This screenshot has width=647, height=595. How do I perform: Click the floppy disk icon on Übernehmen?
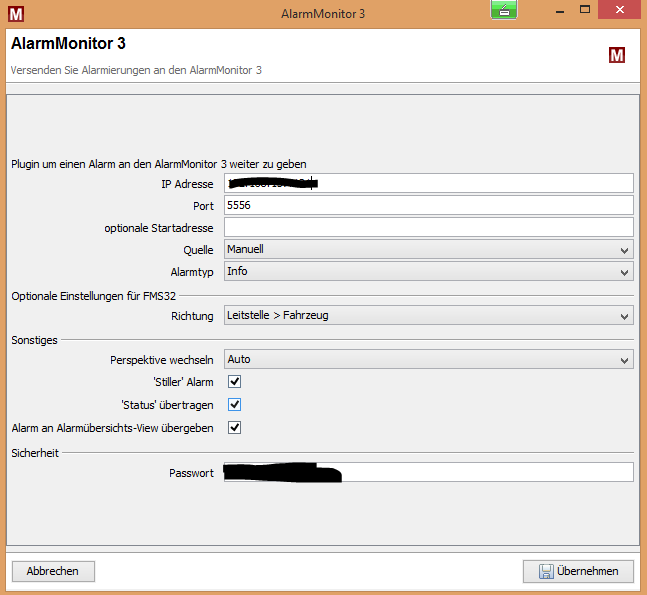tap(546, 572)
